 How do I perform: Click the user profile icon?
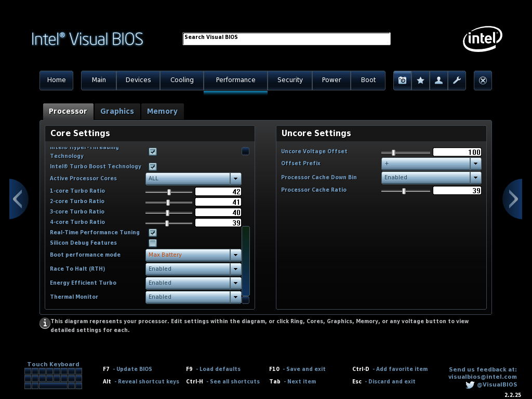coord(439,81)
